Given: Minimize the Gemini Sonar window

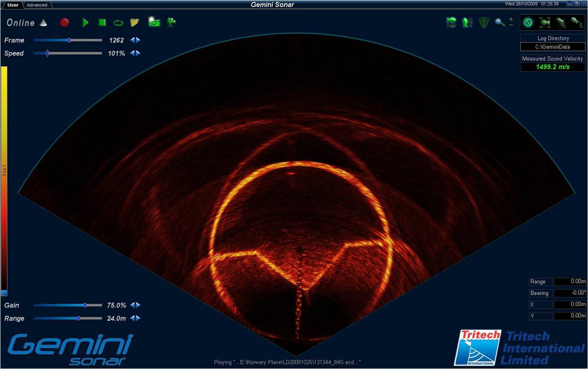Looking at the screenshot, I should pos(570,3).
